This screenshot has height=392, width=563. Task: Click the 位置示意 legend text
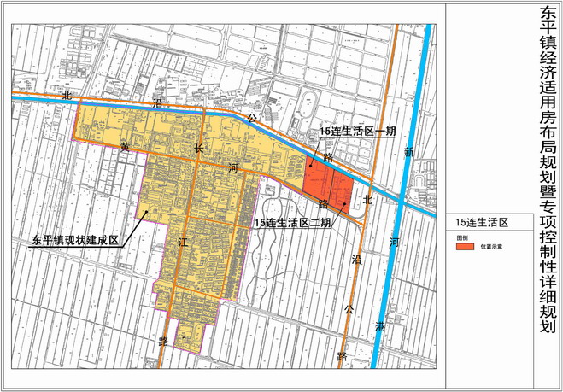tap(491, 246)
